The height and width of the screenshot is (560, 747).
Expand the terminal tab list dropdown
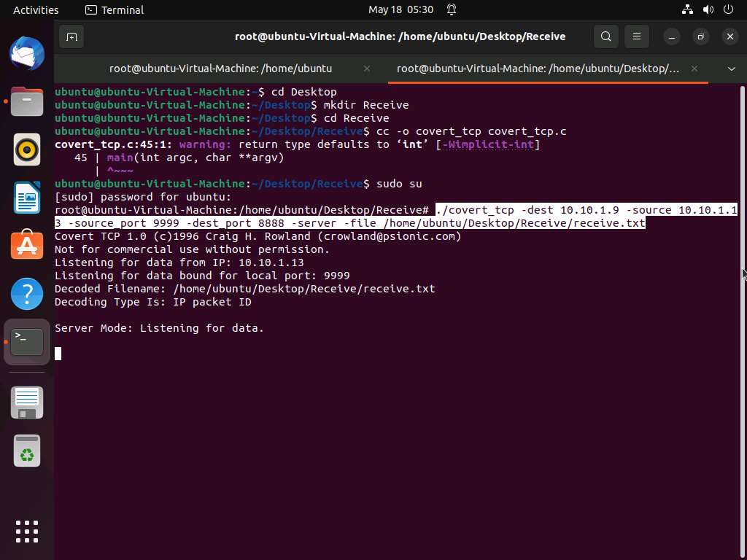point(731,69)
